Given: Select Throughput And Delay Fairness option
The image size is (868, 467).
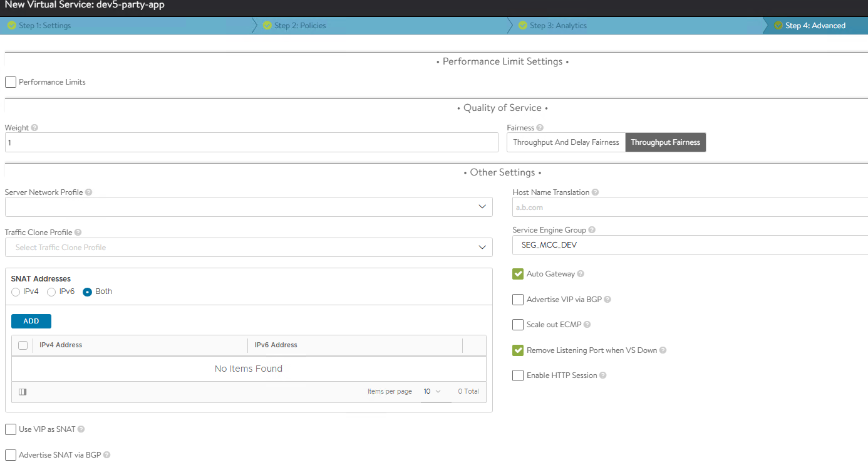Looking at the screenshot, I should coord(566,142).
